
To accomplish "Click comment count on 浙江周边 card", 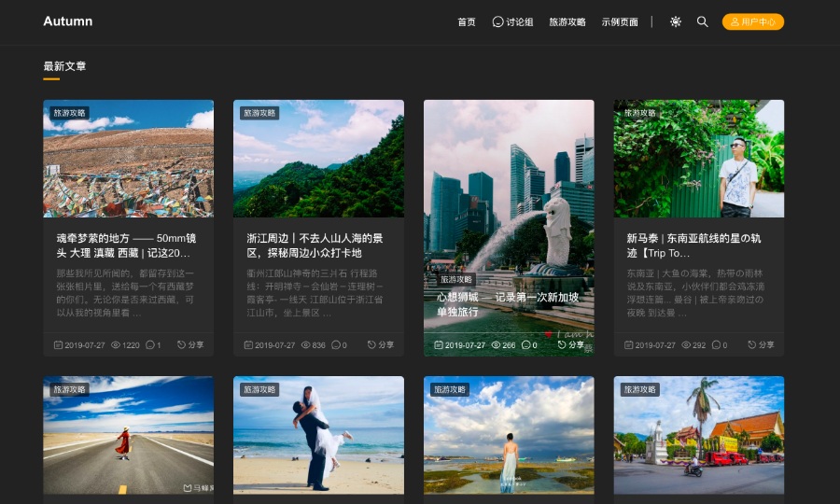I will point(340,344).
